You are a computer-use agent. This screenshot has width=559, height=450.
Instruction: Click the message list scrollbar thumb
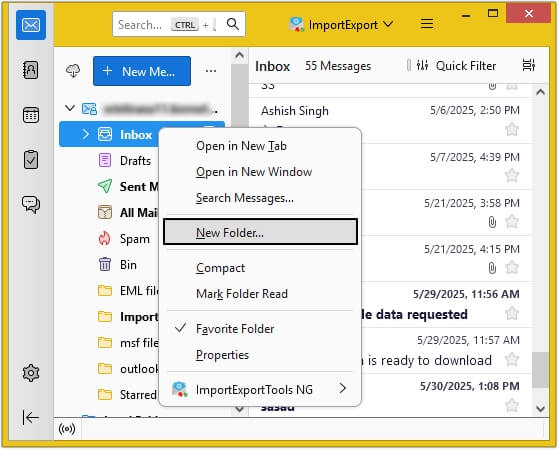pos(540,369)
